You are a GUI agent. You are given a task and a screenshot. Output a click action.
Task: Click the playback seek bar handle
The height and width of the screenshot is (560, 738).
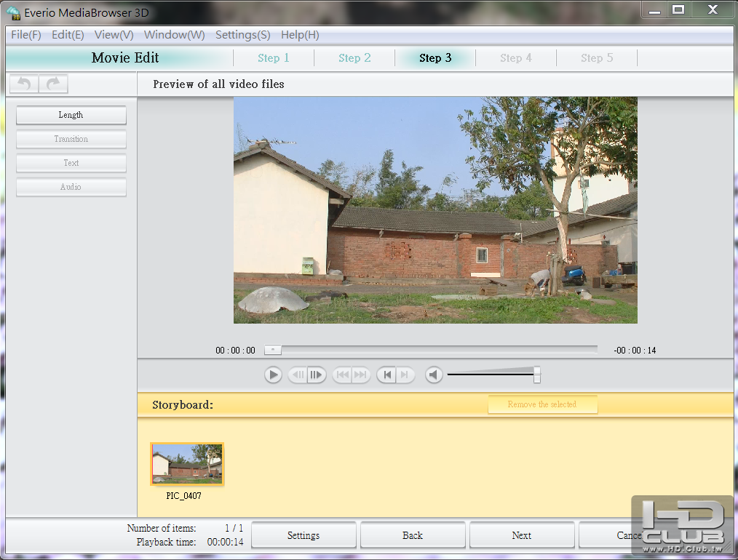pos(272,350)
